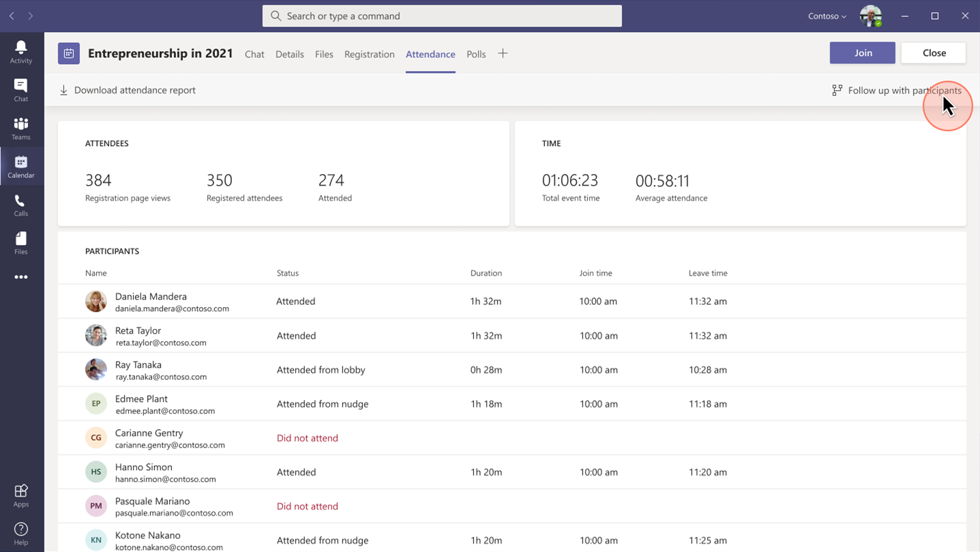Open the Teams section
Screen dimensions: 980x552
point(20,128)
